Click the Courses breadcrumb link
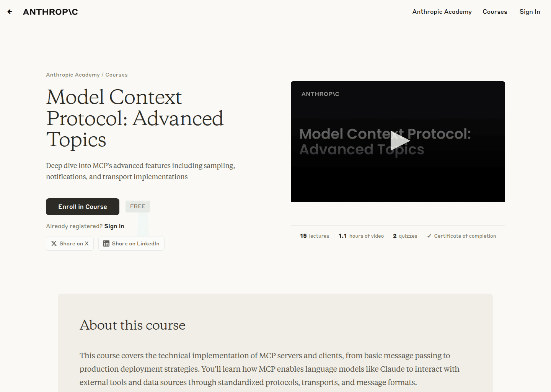The height and width of the screenshot is (392, 551). pos(116,75)
